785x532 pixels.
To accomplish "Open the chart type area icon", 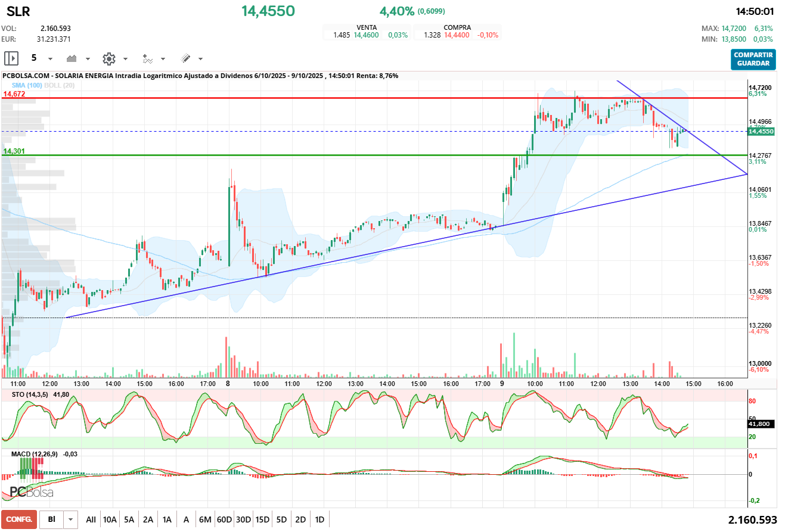I will (x=72, y=58).
